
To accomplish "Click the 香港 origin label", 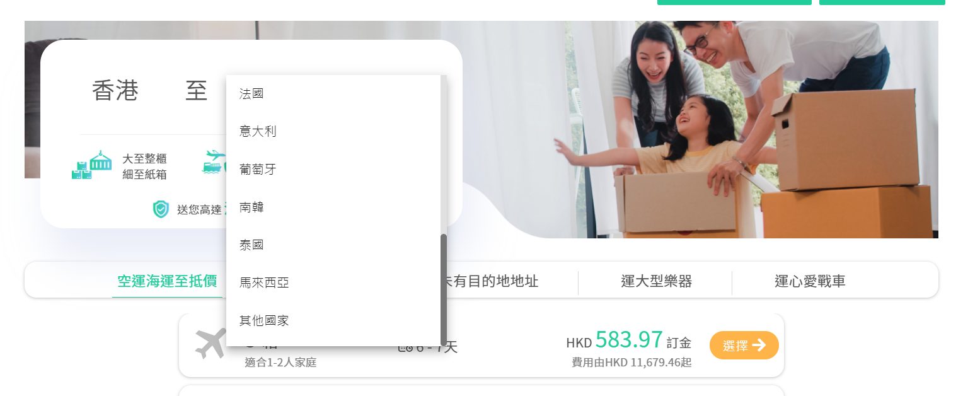I will point(115,91).
